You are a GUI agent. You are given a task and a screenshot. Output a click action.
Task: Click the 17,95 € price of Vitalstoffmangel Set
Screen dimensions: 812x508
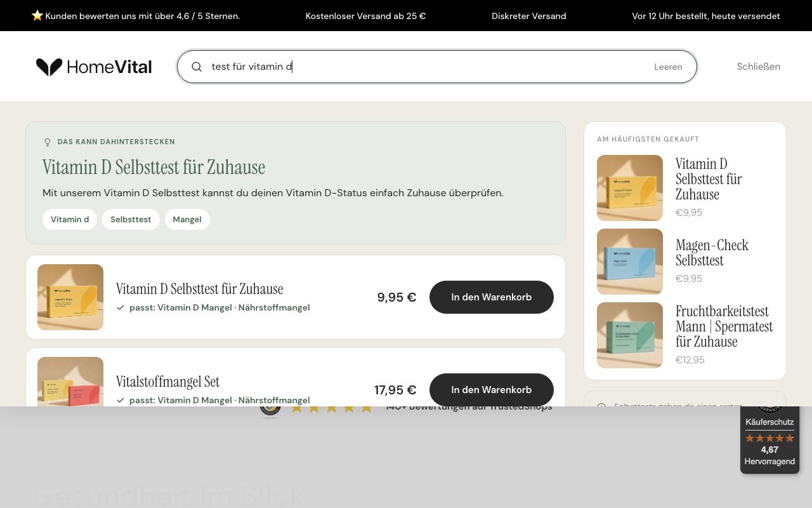395,390
